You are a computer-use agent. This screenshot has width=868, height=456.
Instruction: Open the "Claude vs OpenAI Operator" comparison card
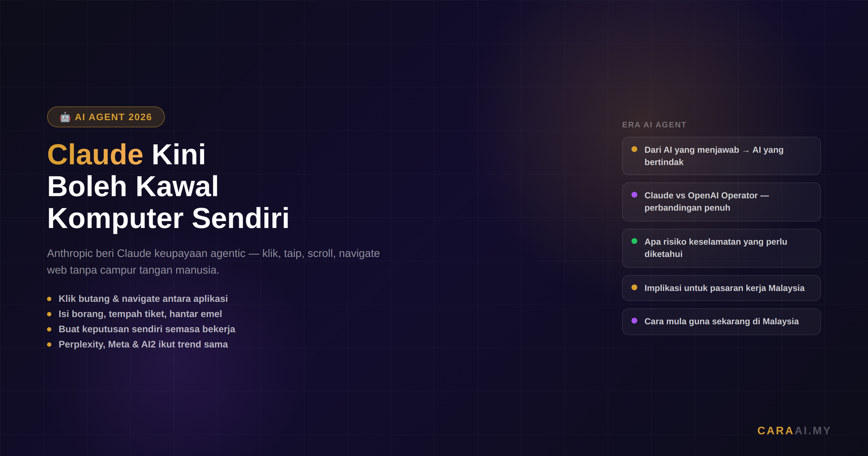click(721, 201)
